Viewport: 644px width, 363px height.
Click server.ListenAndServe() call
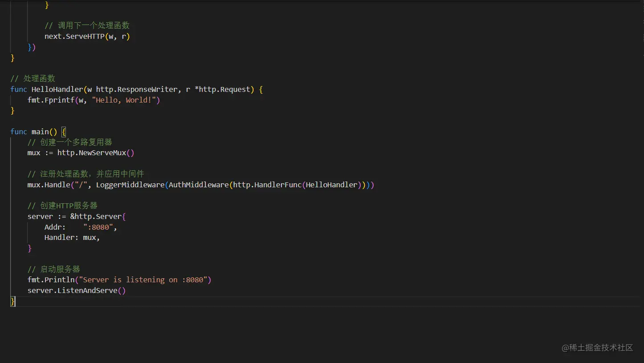77,291
